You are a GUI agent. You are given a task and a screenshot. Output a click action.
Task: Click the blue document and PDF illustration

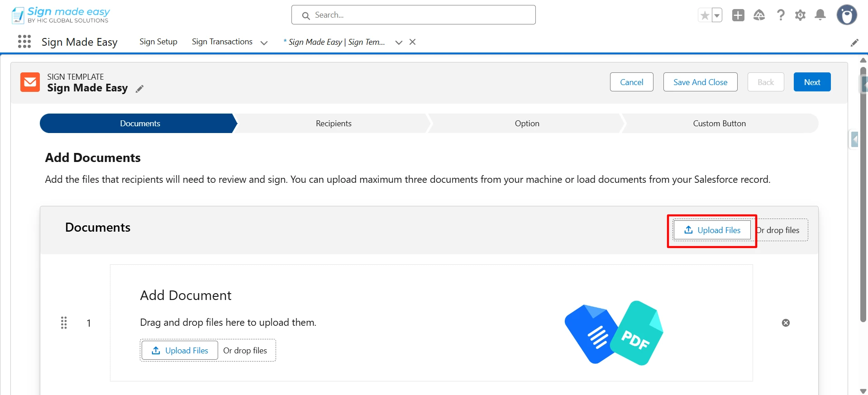(x=614, y=333)
